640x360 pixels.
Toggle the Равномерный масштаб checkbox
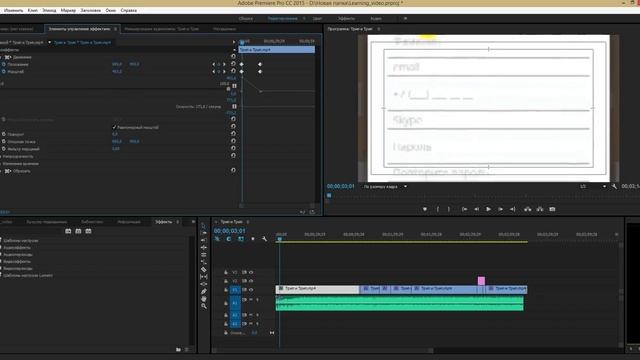[114, 127]
